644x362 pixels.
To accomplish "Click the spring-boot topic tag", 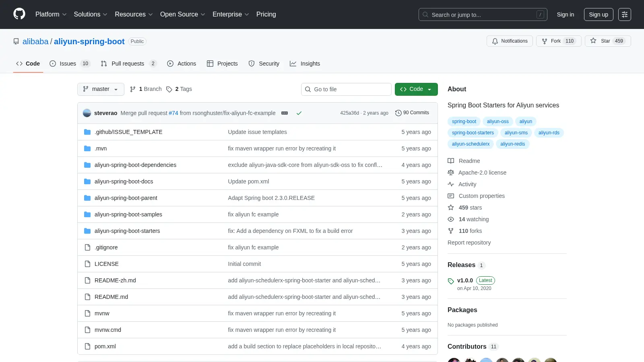I will (x=464, y=121).
